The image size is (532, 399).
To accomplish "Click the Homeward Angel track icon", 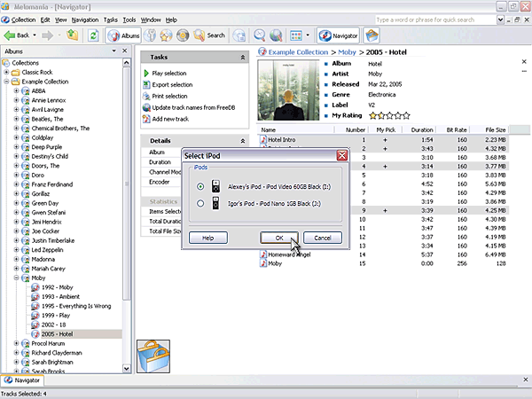I will point(263,254).
